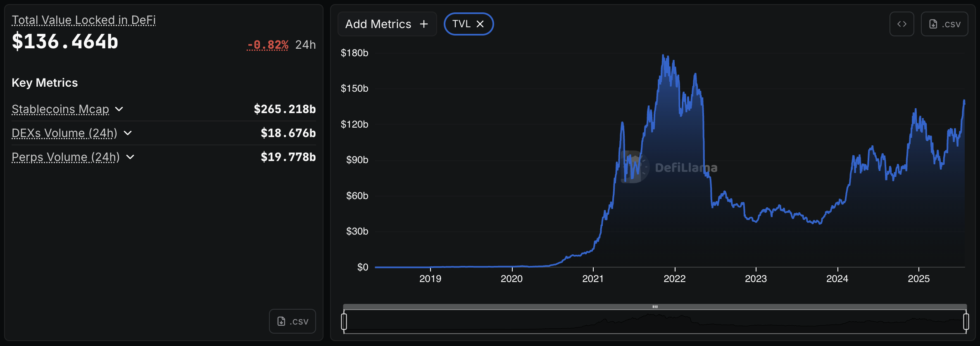Click the embed code icon button
The width and height of the screenshot is (980, 346).
(x=902, y=24)
